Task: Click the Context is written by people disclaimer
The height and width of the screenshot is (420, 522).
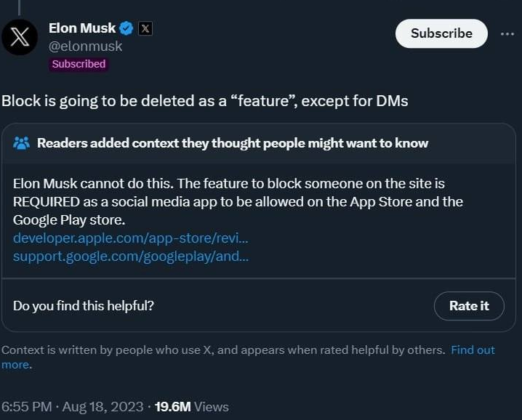Action: [223, 350]
